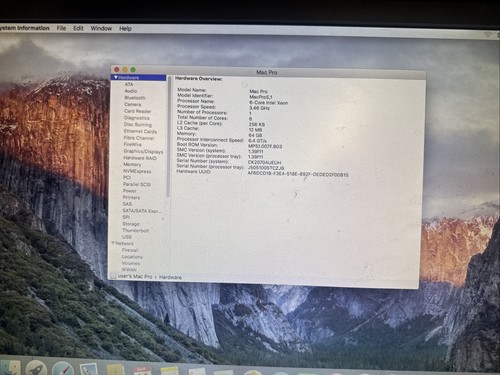The height and width of the screenshot is (375, 500).
Task: Click the MacPro5,1 model identifier value
Action: 261,97
